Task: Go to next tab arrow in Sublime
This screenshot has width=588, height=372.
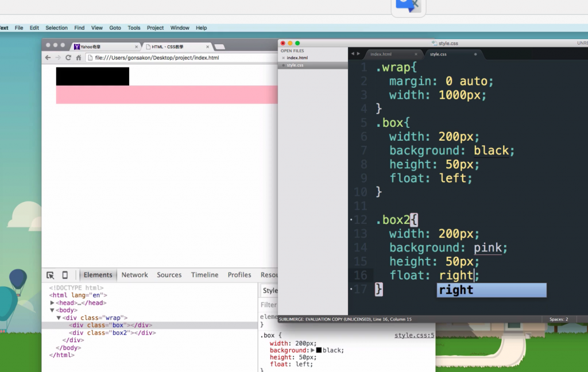Action: click(358, 53)
